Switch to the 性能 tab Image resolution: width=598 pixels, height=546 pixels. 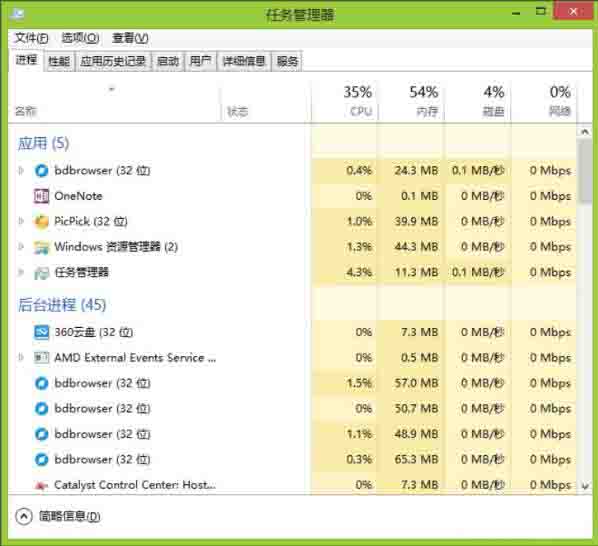pos(59,61)
